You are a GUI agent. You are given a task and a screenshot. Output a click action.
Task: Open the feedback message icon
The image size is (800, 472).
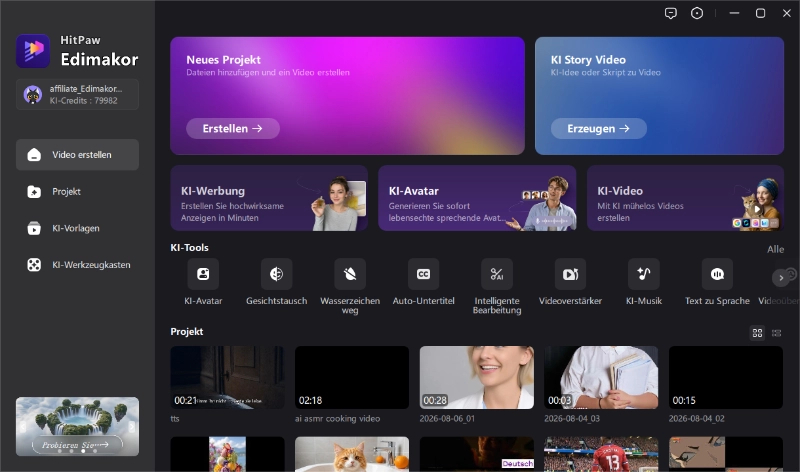click(671, 13)
